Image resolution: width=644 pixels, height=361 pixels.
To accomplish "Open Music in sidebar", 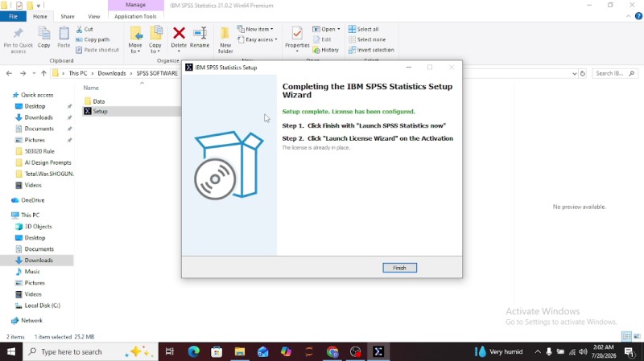I will pyautogui.click(x=32, y=272).
